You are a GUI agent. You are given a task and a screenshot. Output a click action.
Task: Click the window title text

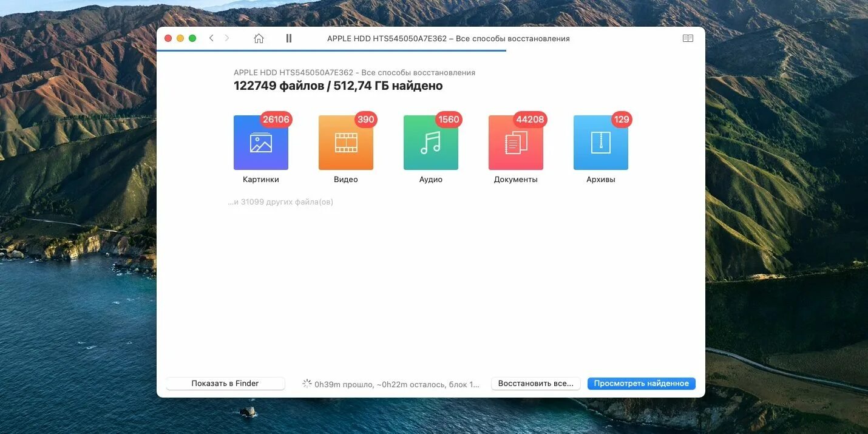pos(449,39)
